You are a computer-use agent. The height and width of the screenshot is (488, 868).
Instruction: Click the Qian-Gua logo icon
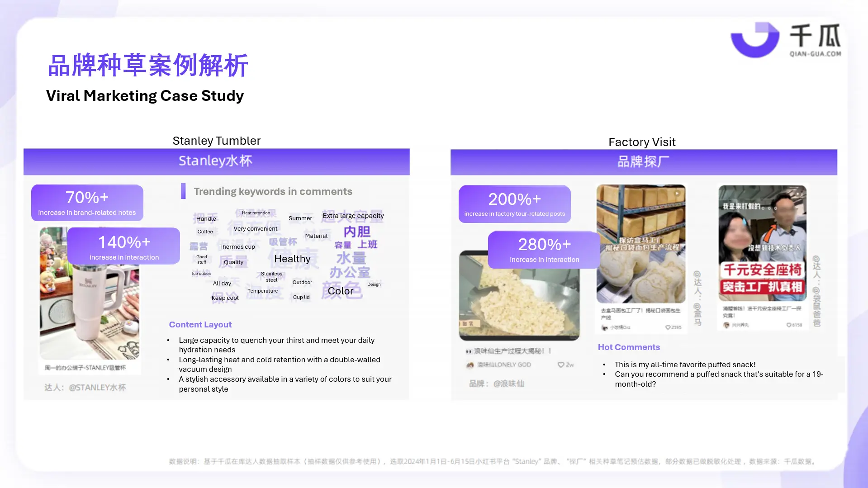pyautogui.click(x=755, y=40)
